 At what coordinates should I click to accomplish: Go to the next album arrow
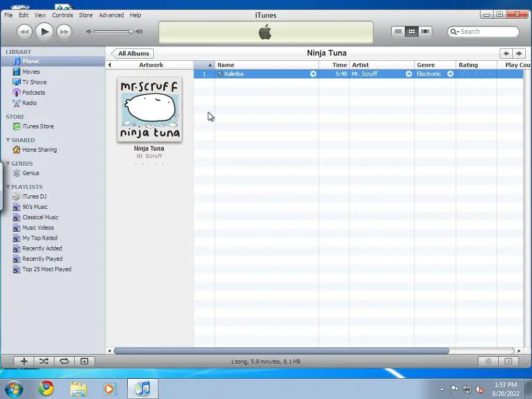519,54
